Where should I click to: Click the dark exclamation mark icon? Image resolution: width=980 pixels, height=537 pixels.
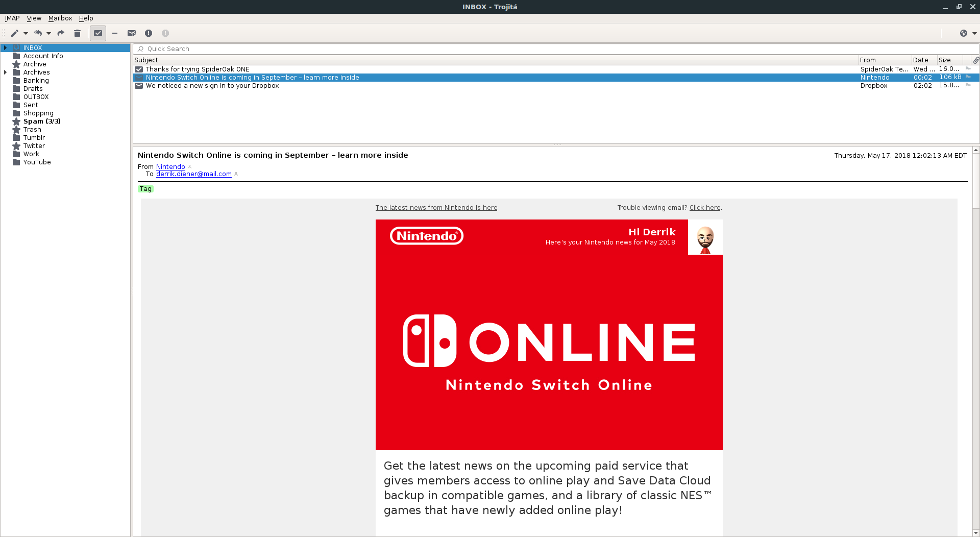point(149,33)
